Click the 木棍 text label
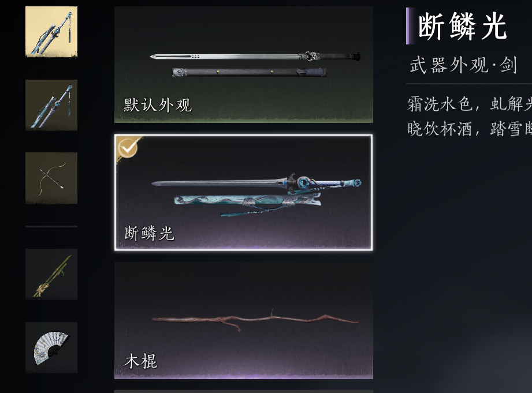This screenshot has height=393, width=532. pos(140,361)
